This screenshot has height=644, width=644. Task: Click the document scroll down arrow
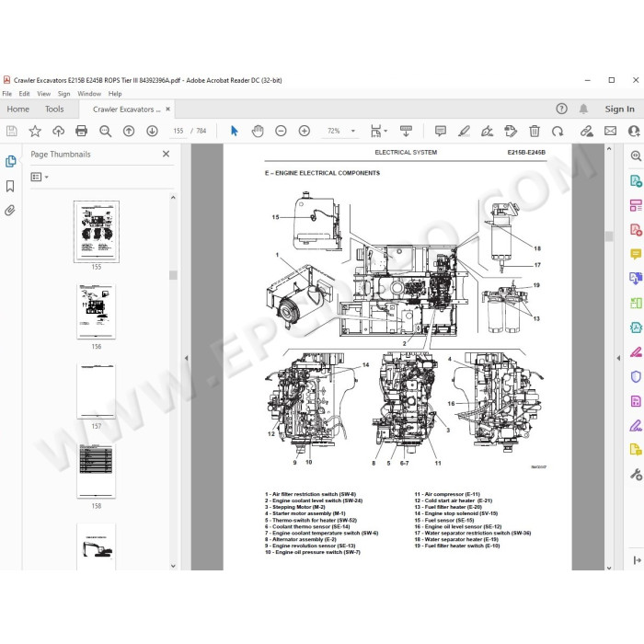pos(609,568)
